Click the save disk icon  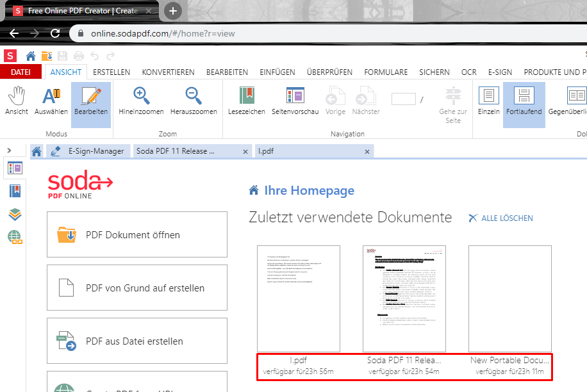(x=63, y=56)
